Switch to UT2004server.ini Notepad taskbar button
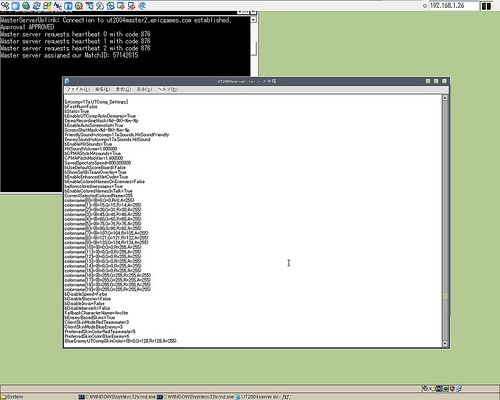The height and width of the screenshot is (400, 500). [262, 397]
